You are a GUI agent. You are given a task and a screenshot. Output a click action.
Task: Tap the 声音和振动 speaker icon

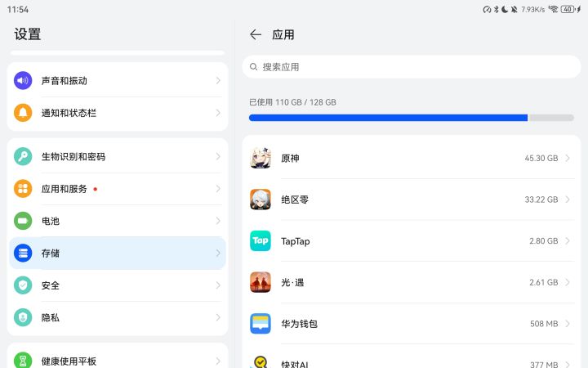click(23, 80)
